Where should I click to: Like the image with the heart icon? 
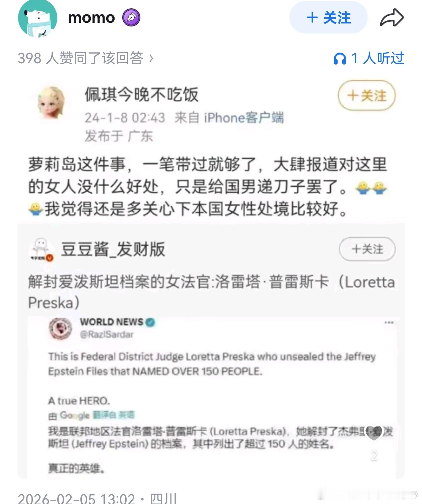pyautogui.click(x=374, y=433)
